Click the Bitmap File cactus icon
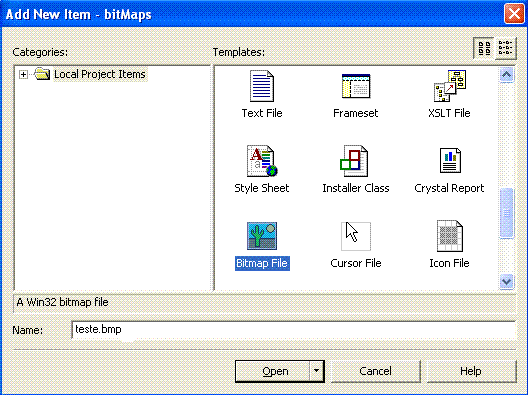 tap(262, 236)
